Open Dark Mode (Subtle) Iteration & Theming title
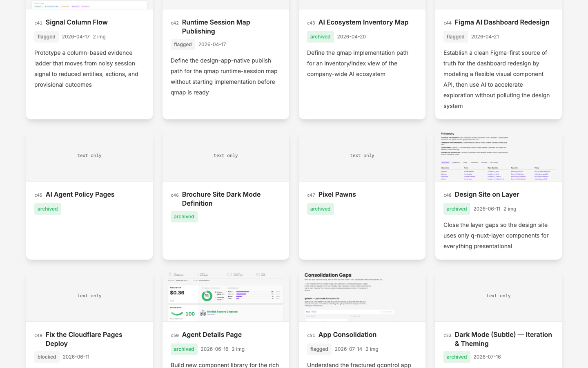This screenshot has width=588, height=368. pyautogui.click(x=503, y=339)
